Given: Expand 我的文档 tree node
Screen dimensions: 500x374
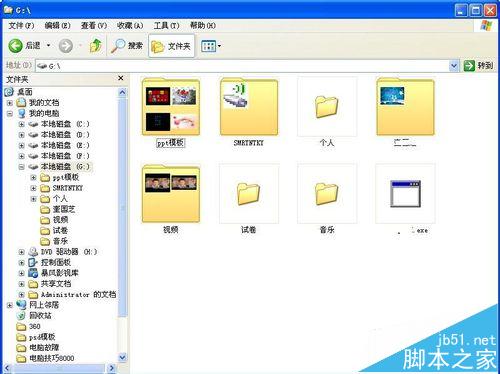Looking at the screenshot, I should coord(10,103).
